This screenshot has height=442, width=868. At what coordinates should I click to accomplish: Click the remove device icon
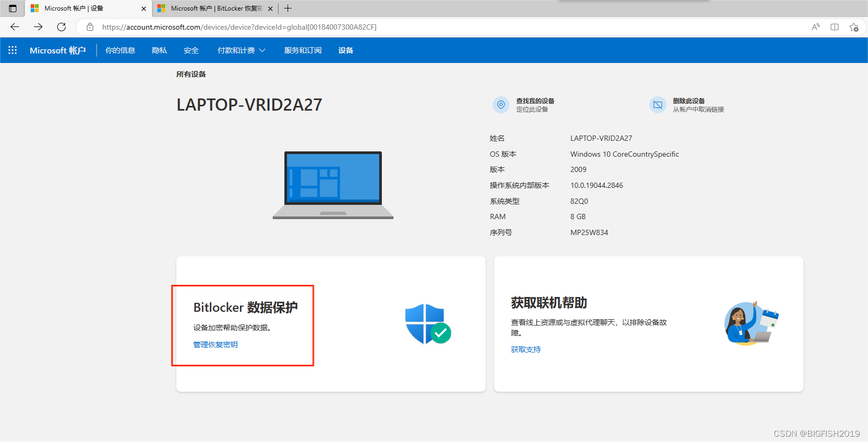pos(658,105)
